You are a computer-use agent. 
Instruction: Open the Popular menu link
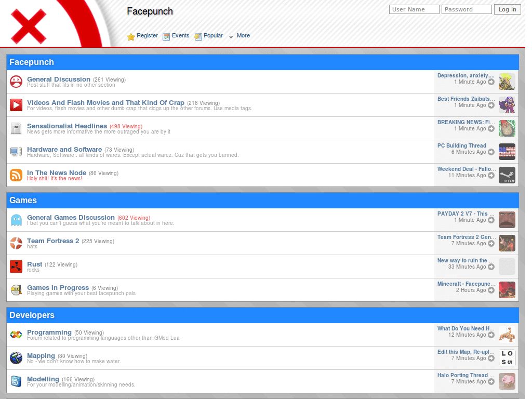click(x=213, y=35)
